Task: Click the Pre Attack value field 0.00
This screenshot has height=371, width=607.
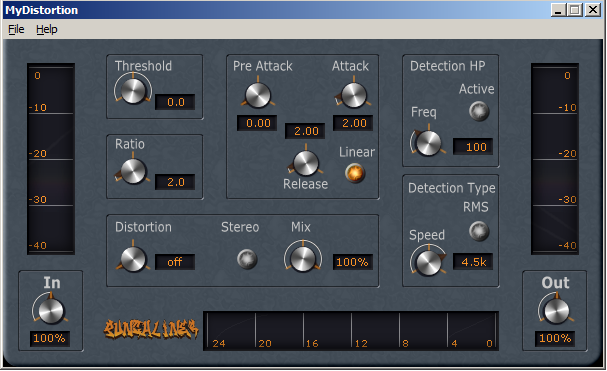Action: tap(257, 123)
